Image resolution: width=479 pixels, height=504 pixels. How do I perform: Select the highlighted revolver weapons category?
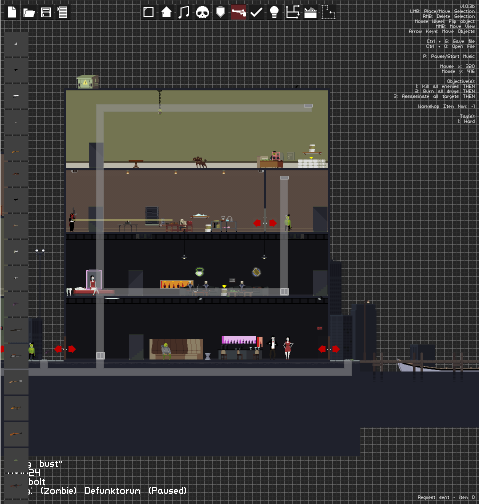pyautogui.click(x=239, y=12)
